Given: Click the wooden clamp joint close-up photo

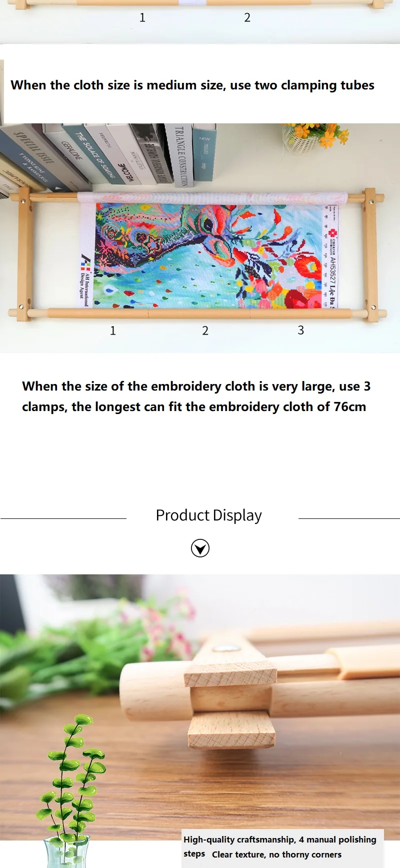Looking at the screenshot, I should 200,707.
